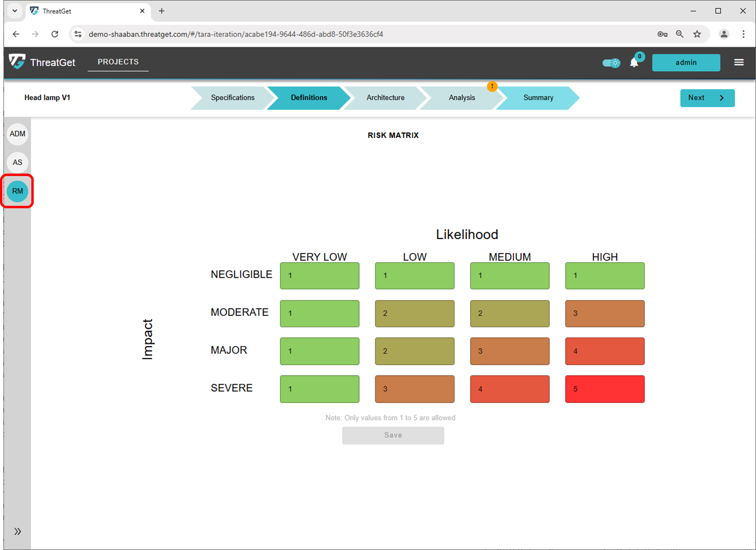Image resolution: width=756 pixels, height=550 pixels.
Task: Edit the Severe-High risk value field
Action: pyautogui.click(x=605, y=389)
